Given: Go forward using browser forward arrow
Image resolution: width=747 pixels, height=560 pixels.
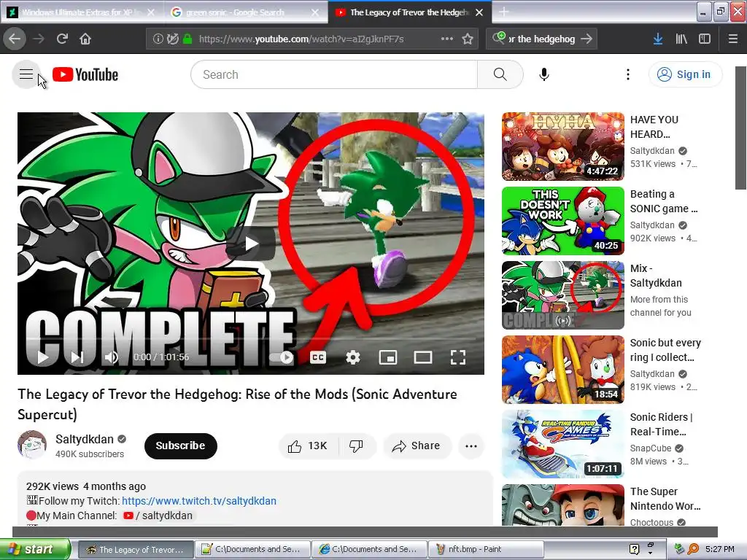Looking at the screenshot, I should coord(39,39).
